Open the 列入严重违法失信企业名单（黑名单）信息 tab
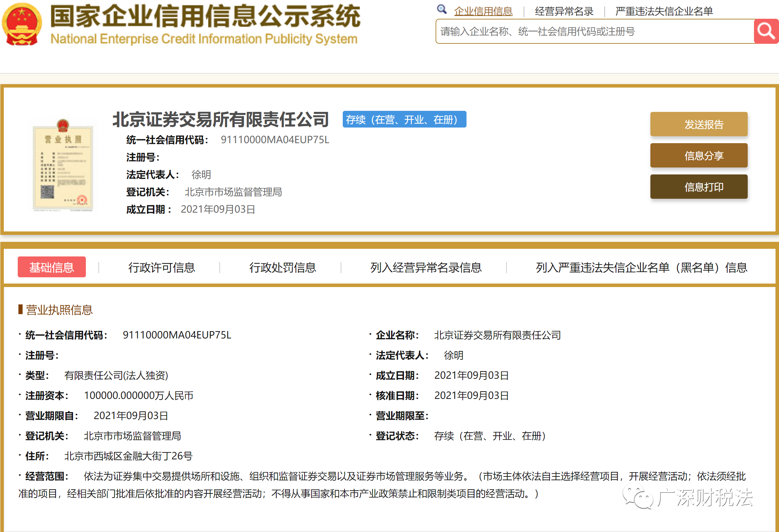Viewport: 779px width, 532px height. tap(641, 268)
